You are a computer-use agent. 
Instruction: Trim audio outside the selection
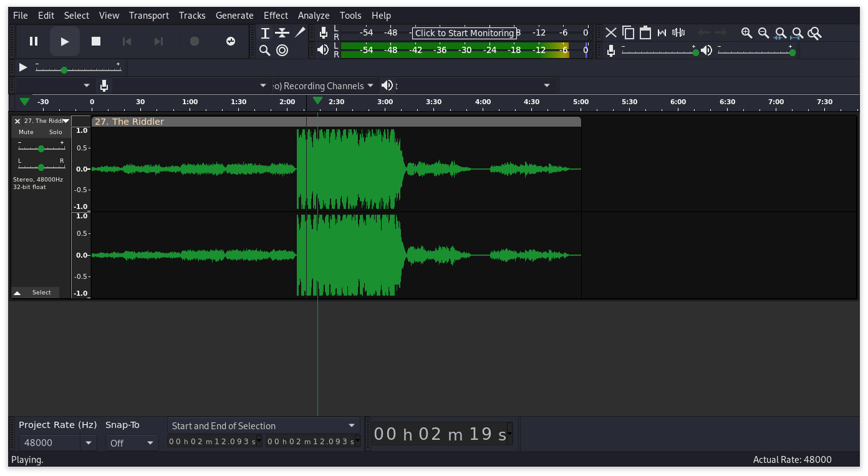click(662, 32)
